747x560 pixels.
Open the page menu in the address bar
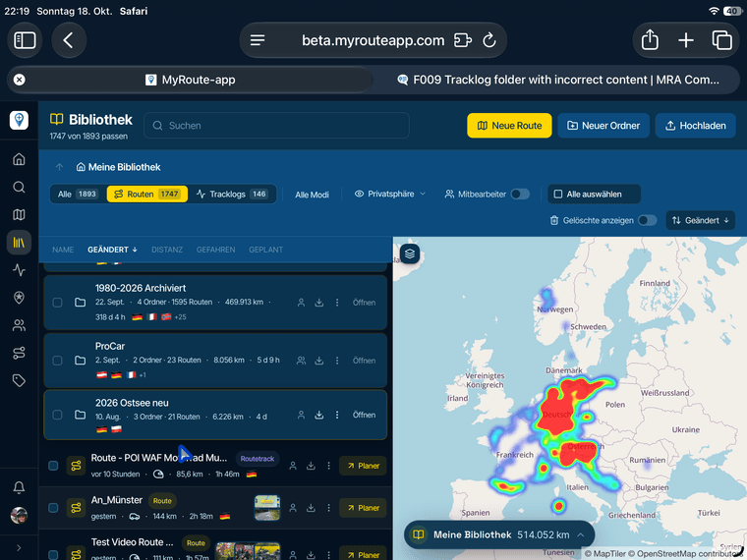click(x=258, y=40)
